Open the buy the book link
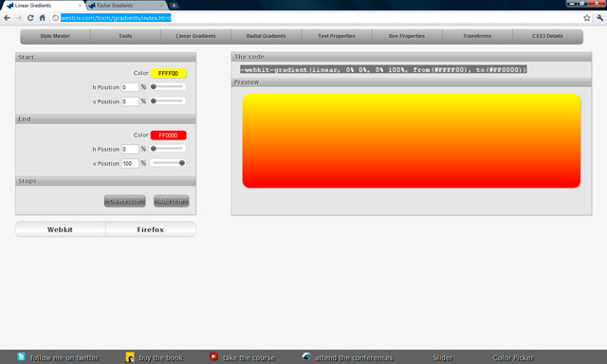This screenshot has width=607, height=364. click(160, 357)
